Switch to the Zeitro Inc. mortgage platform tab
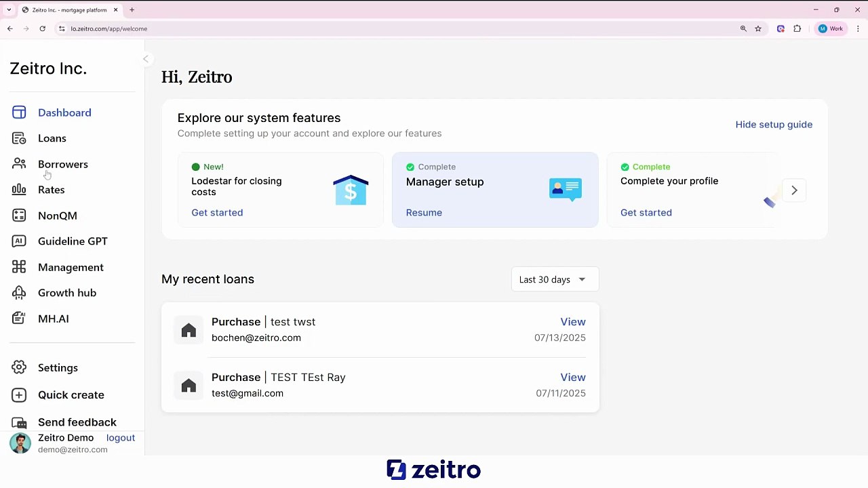The image size is (868, 488). click(70, 10)
